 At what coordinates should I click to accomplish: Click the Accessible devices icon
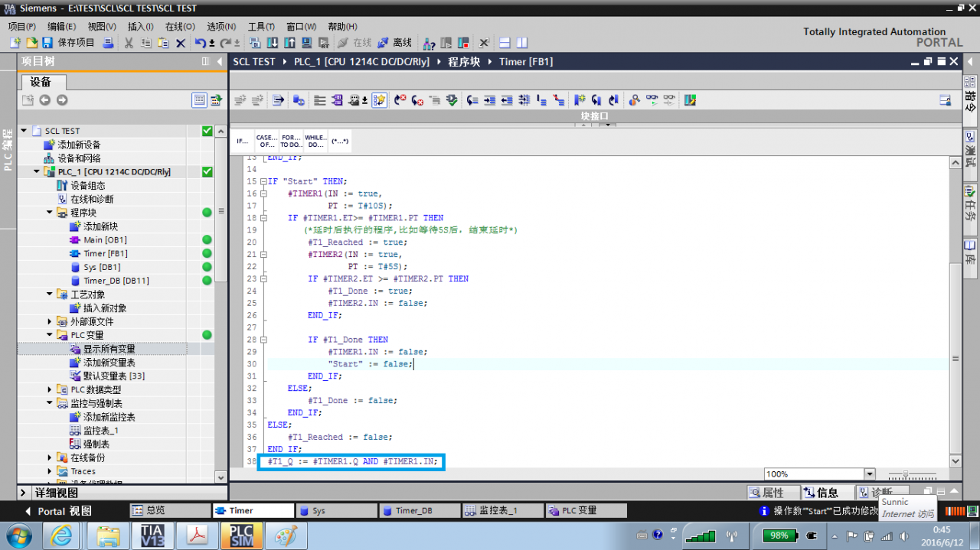[430, 43]
